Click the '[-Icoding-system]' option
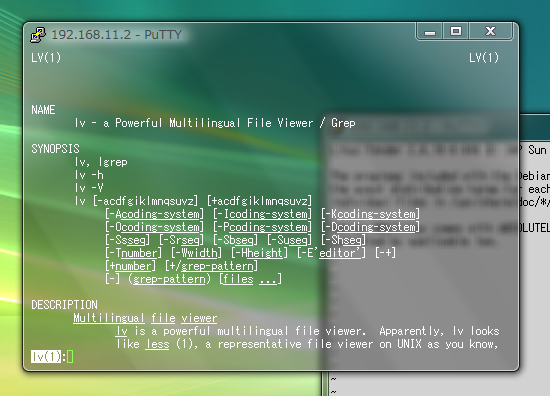 coord(262,214)
